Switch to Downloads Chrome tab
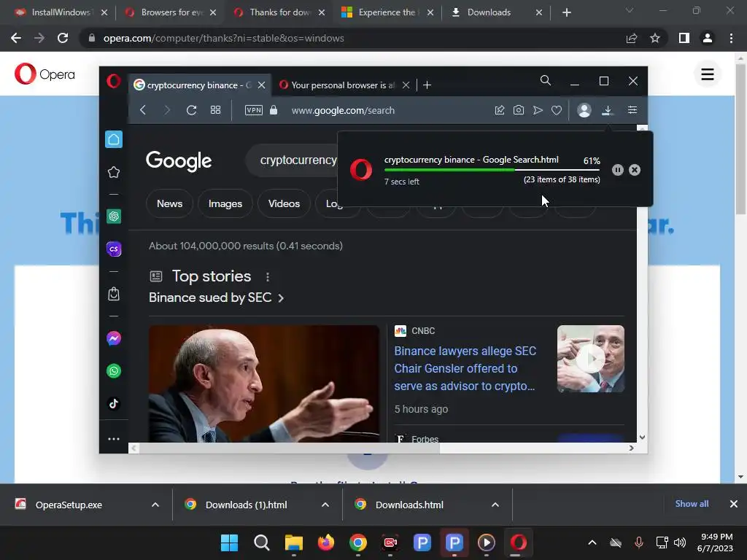This screenshot has height=560, width=747. tap(496, 12)
